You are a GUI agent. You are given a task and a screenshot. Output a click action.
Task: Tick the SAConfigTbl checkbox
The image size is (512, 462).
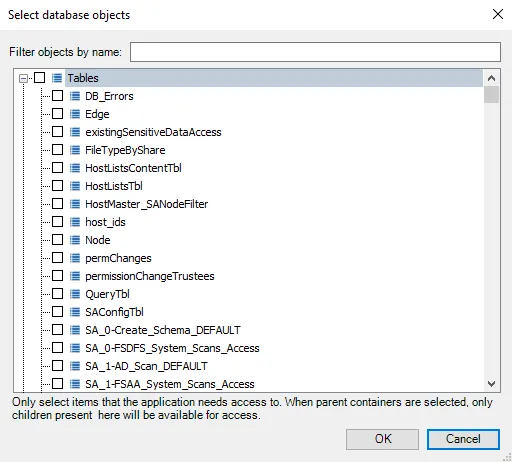pyautogui.click(x=57, y=312)
